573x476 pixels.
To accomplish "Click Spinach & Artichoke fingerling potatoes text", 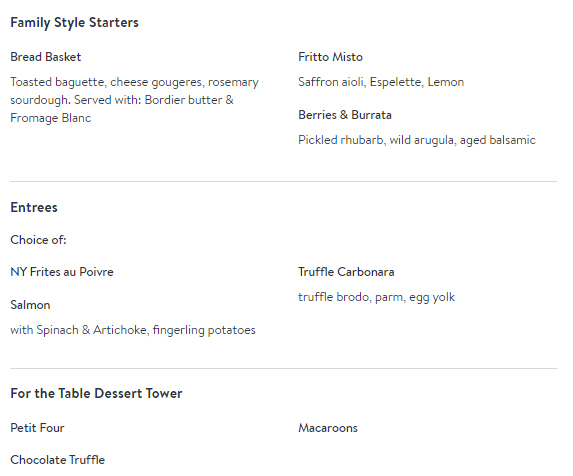I will point(133,330).
